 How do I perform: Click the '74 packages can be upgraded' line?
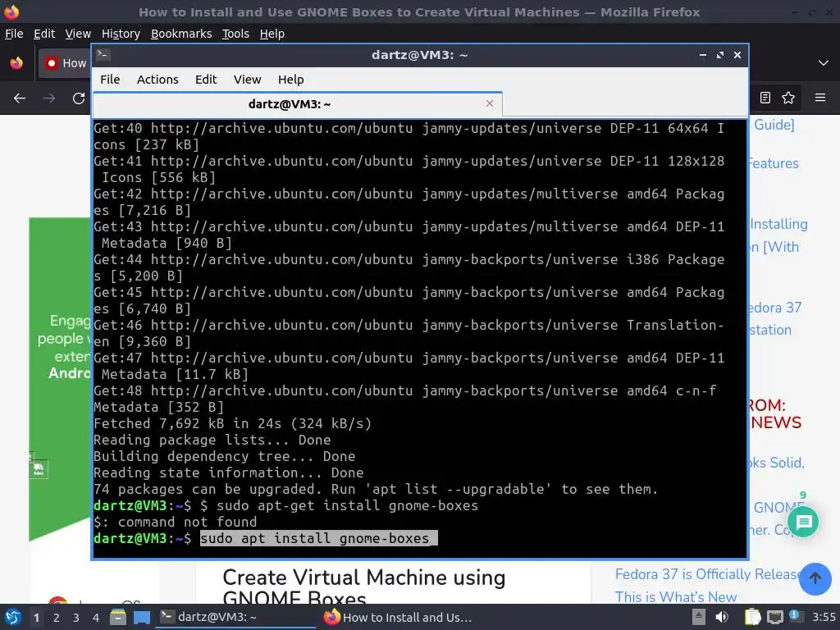click(x=376, y=489)
